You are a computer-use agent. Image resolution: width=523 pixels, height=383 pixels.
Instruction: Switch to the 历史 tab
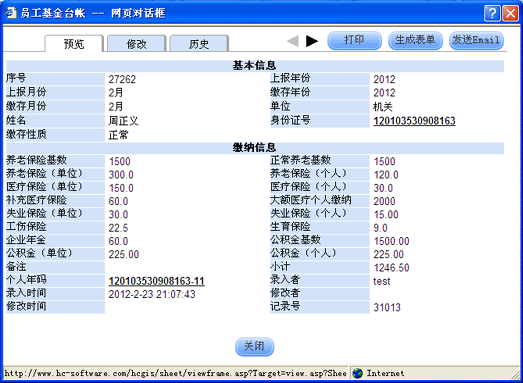pyautogui.click(x=199, y=44)
